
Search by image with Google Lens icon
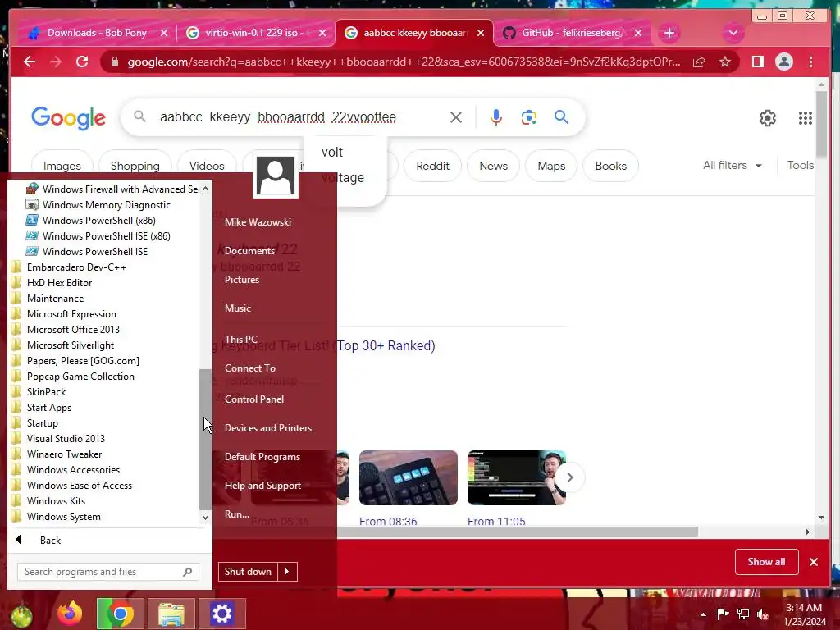[x=529, y=117]
